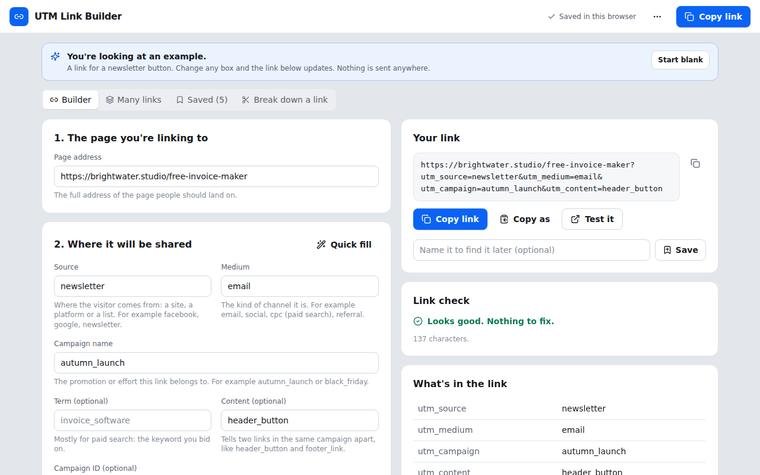Click the Test it button
The height and width of the screenshot is (475, 760).
click(x=592, y=220)
